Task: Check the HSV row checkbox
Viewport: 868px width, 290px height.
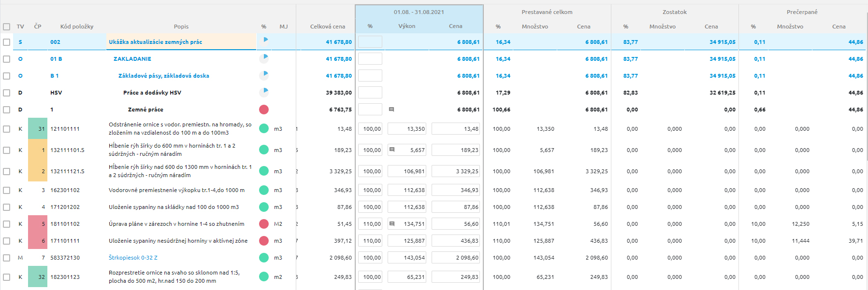Action: (x=7, y=93)
